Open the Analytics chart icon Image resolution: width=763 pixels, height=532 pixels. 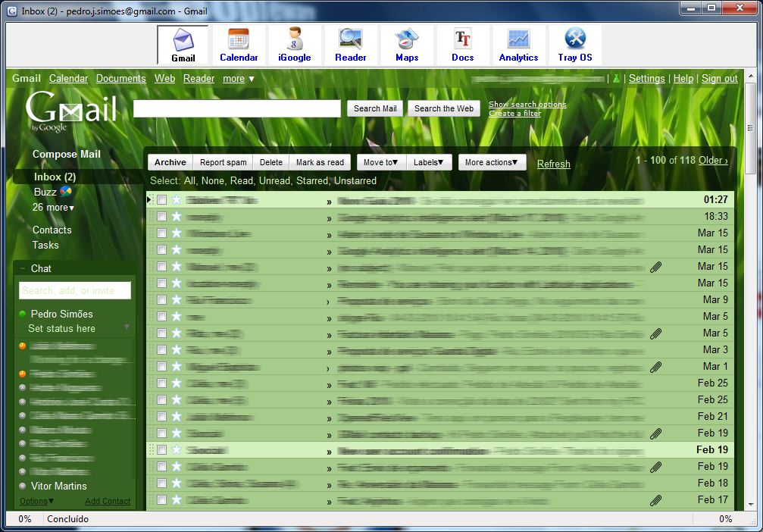[518, 39]
